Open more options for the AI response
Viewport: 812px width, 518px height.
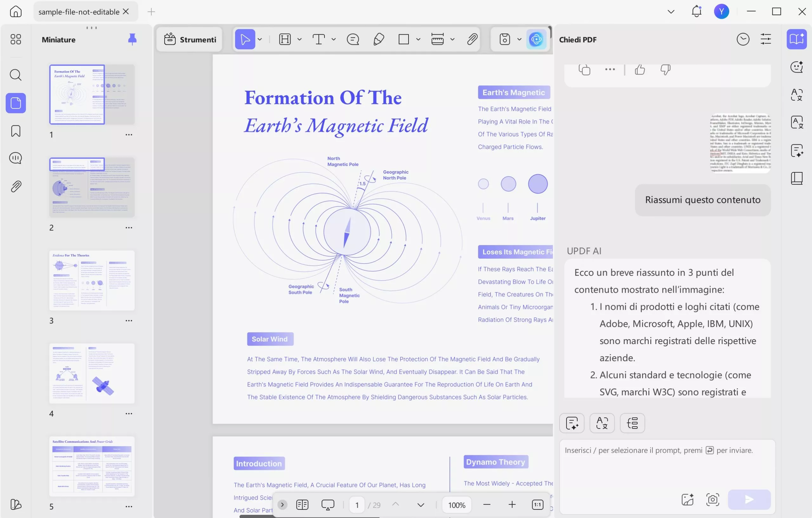610,70
